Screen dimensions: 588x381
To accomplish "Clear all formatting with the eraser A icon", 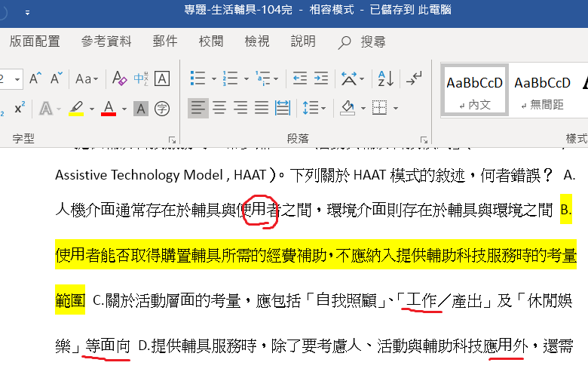I will point(119,78).
